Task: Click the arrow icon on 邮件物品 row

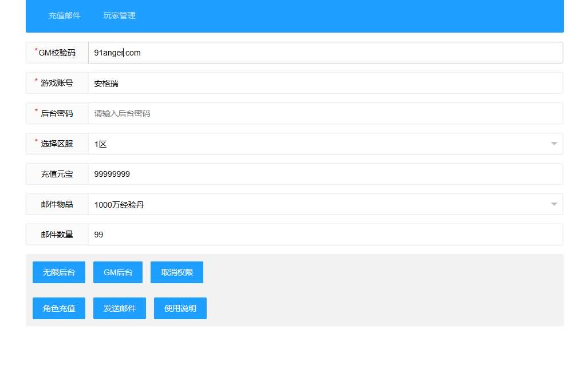Action: coord(554,204)
